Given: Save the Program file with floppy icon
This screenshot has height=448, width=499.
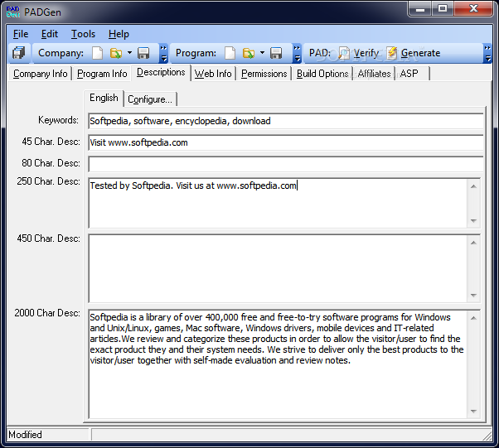Looking at the screenshot, I should (x=276, y=53).
